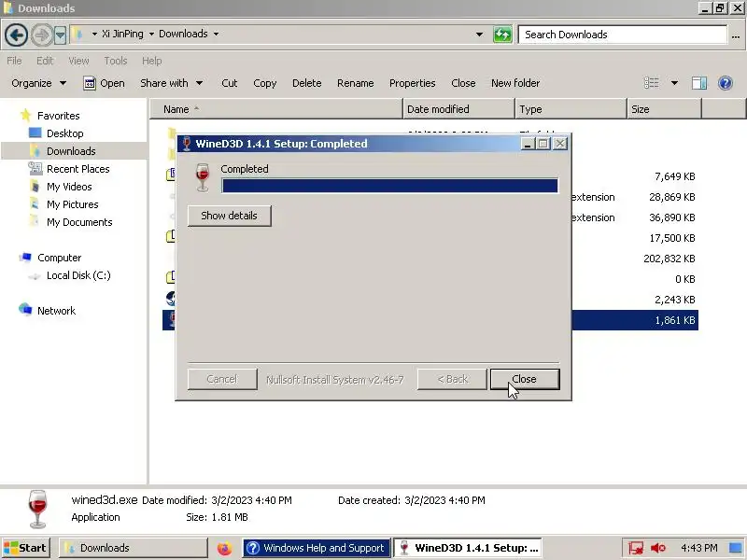
Task: Click Delete in the toolbar
Action: [307, 83]
